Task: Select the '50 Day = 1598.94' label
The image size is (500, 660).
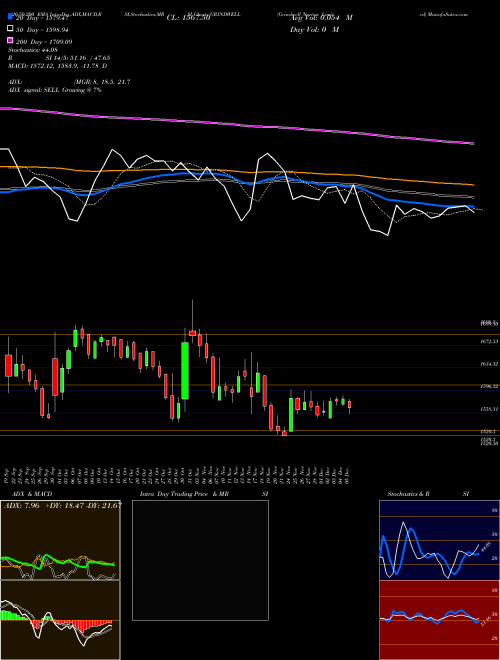Action: pyautogui.click(x=42, y=30)
